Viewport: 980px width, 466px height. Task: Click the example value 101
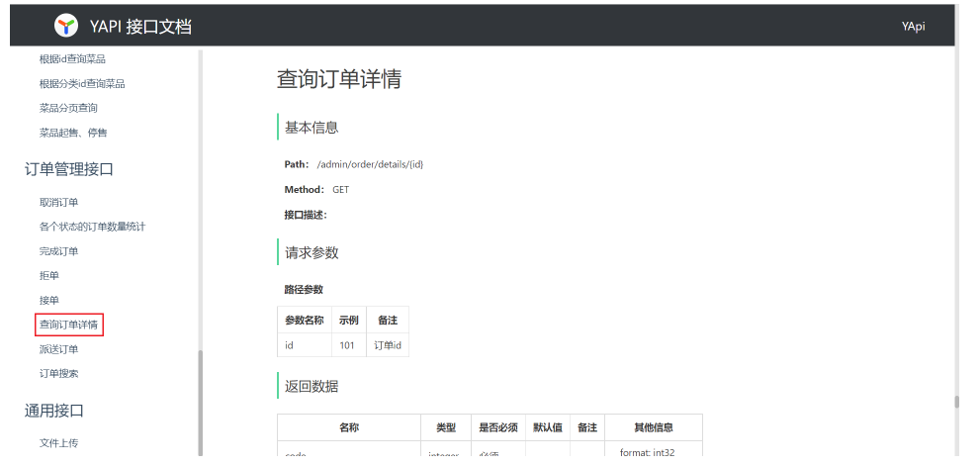pyautogui.click(x=349, y=345)
